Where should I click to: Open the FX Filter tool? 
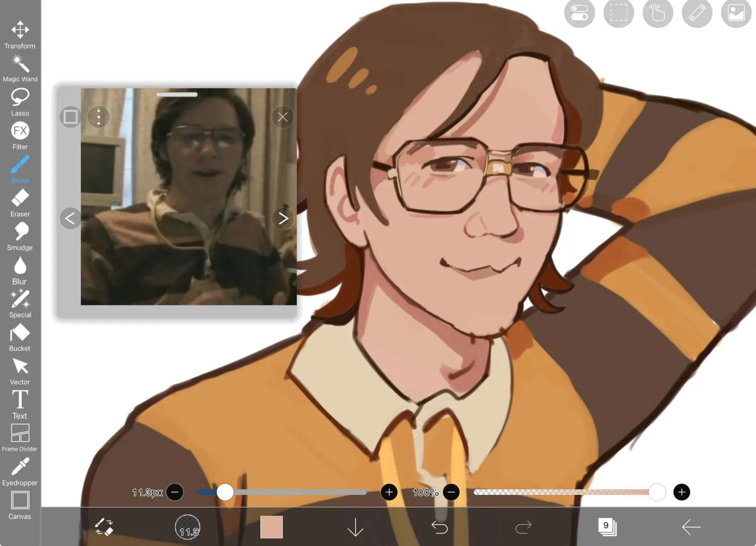coord(20,130)
